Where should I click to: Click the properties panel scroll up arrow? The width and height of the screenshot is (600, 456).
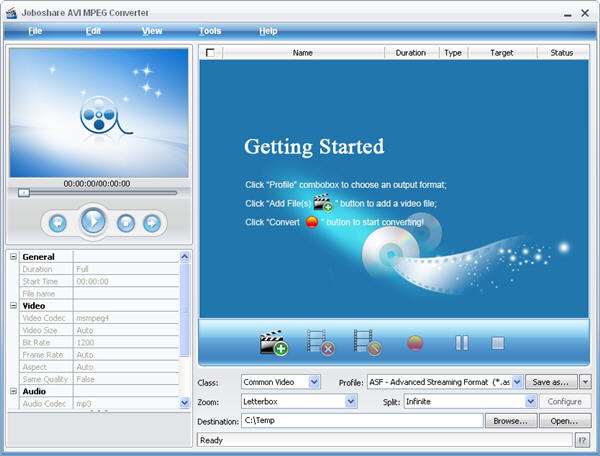point(184,256)
